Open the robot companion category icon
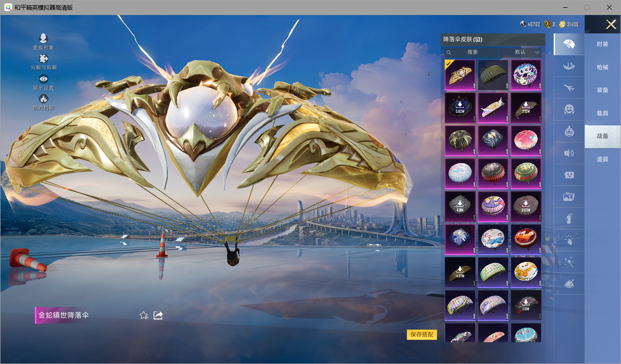Image resolution: width=621 pixels, height=364 pixels. [569, 131]
